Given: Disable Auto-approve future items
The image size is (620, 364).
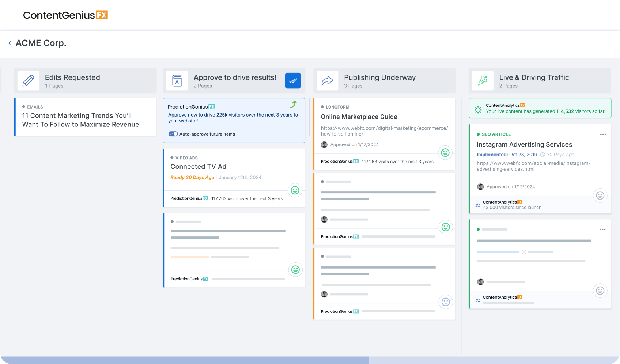Looking at the screenshot, I should 173,134.
